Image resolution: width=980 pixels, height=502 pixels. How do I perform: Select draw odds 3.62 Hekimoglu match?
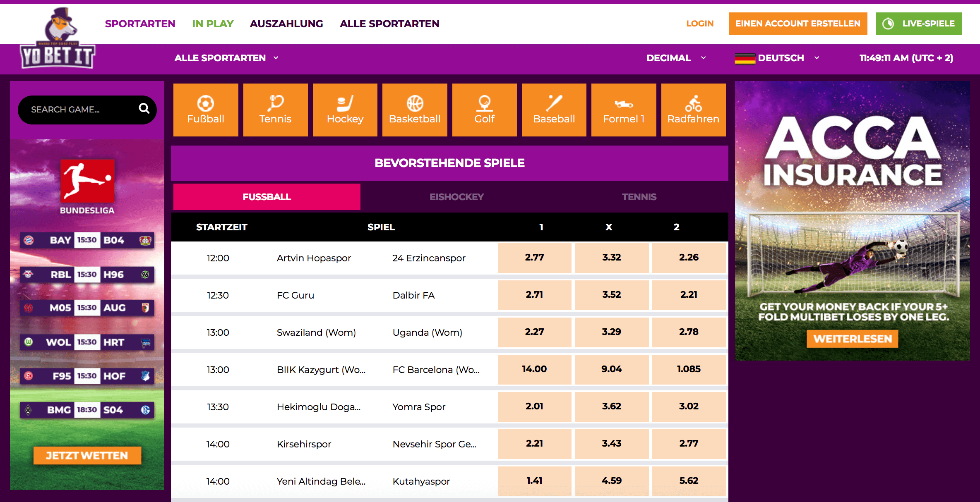[612, 406]
